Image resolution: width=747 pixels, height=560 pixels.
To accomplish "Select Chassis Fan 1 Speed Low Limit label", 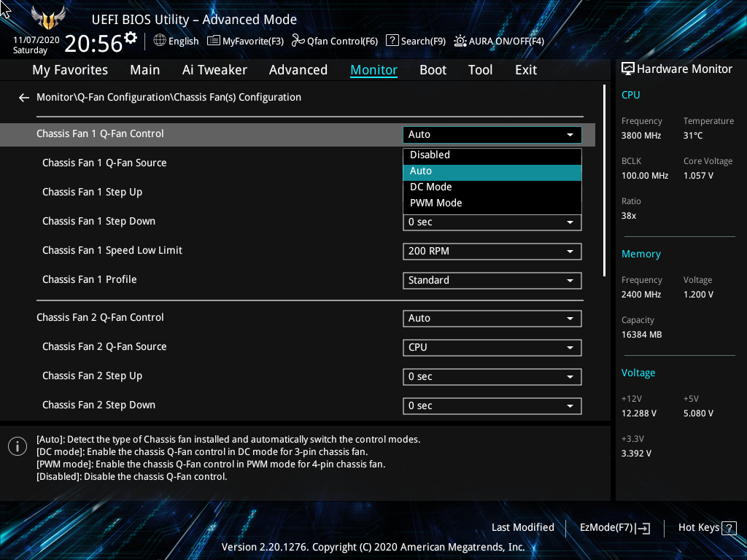I will [112, 251].
